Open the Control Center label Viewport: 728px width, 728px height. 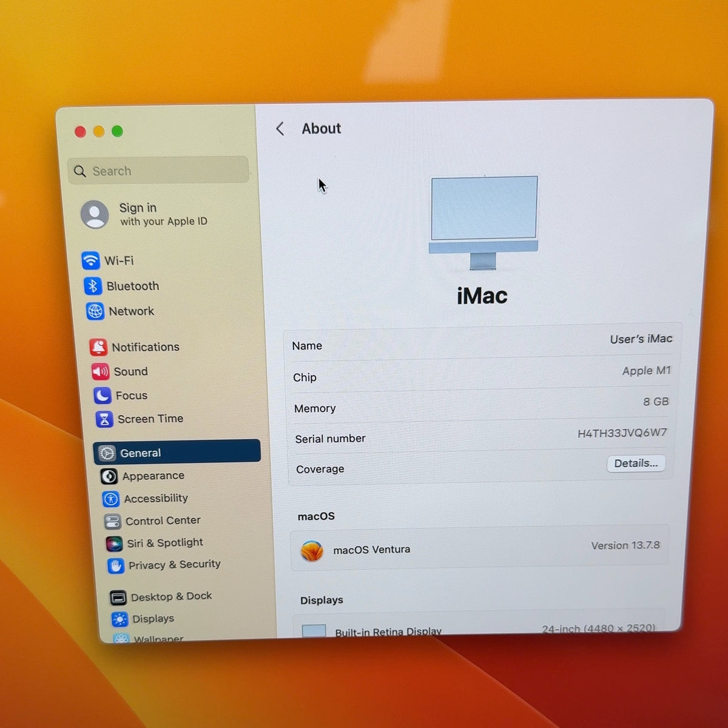click(163, 521)
